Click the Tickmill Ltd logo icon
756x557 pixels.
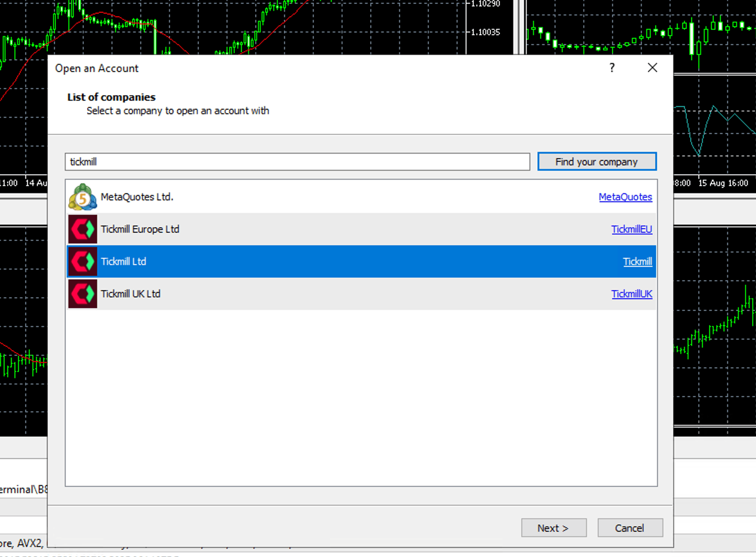83,261
